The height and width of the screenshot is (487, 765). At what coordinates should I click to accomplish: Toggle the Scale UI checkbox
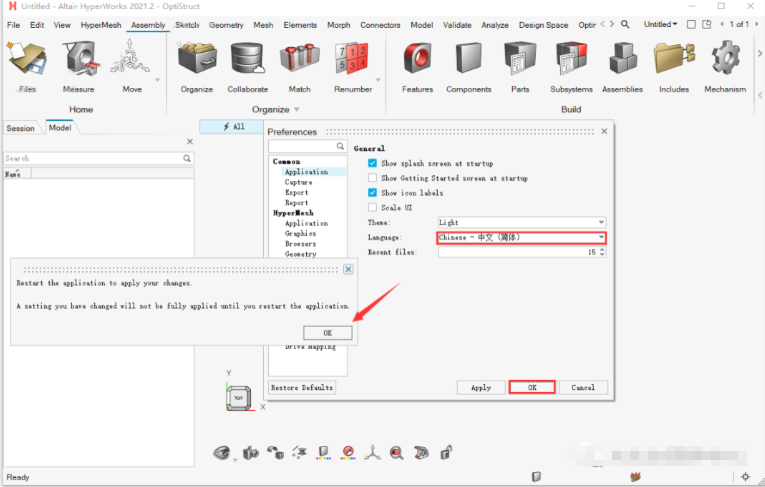(373, 207)
